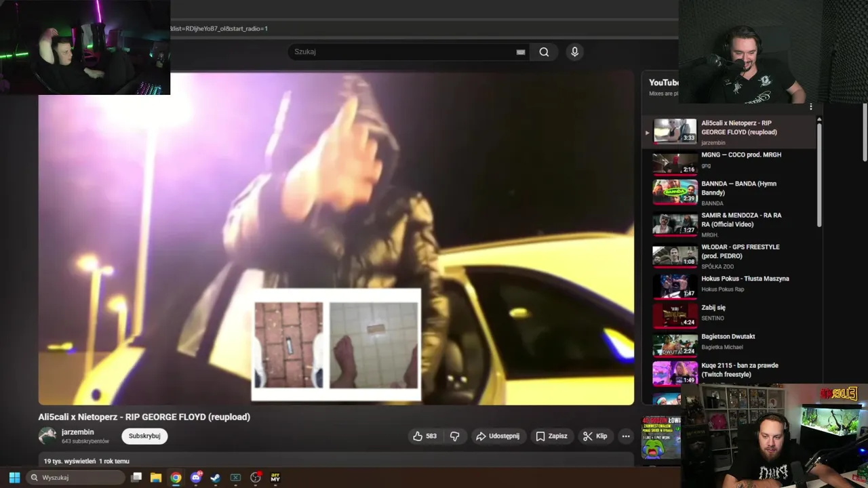Click the main video player to pause
The width and height of the screenshot is (868, 488).
coord(336,237)
